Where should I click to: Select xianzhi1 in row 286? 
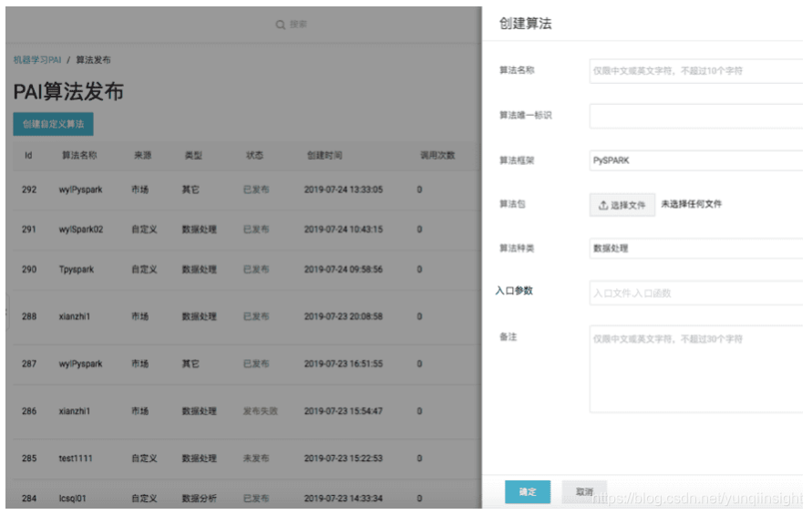75,411
